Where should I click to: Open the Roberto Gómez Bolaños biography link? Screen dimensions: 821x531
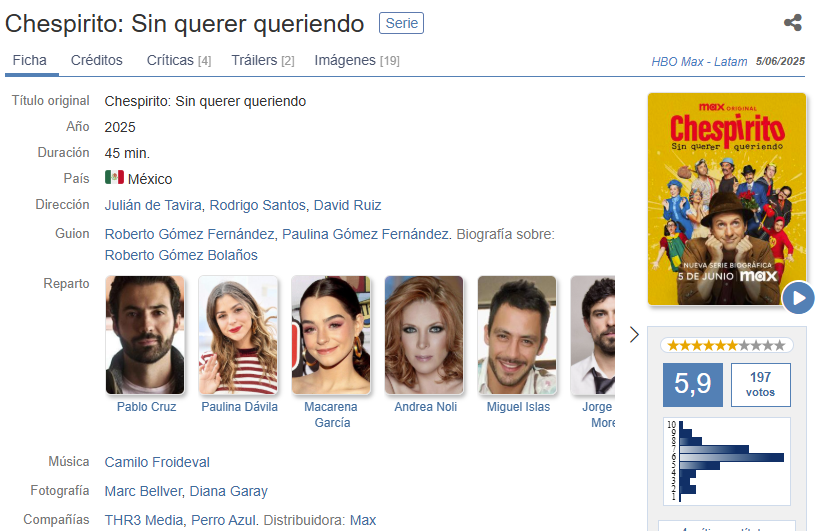point(181,255)
